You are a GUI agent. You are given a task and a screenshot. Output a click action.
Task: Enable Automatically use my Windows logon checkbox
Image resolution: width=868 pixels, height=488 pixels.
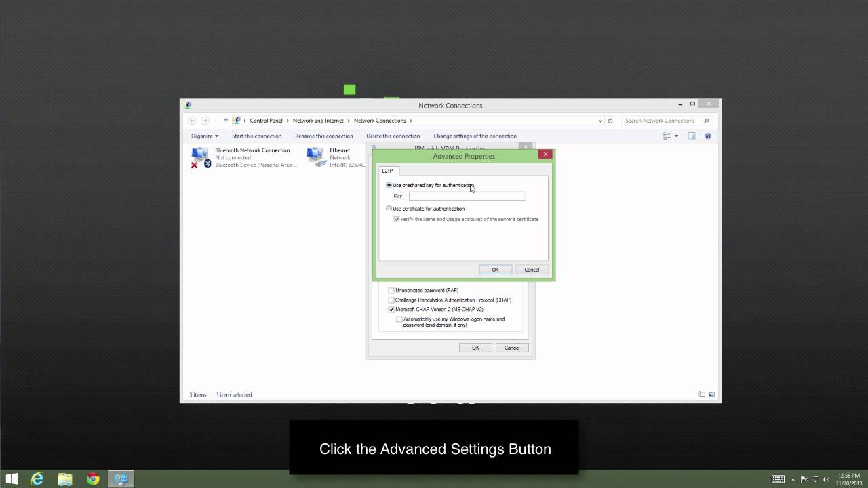point(399,319)
